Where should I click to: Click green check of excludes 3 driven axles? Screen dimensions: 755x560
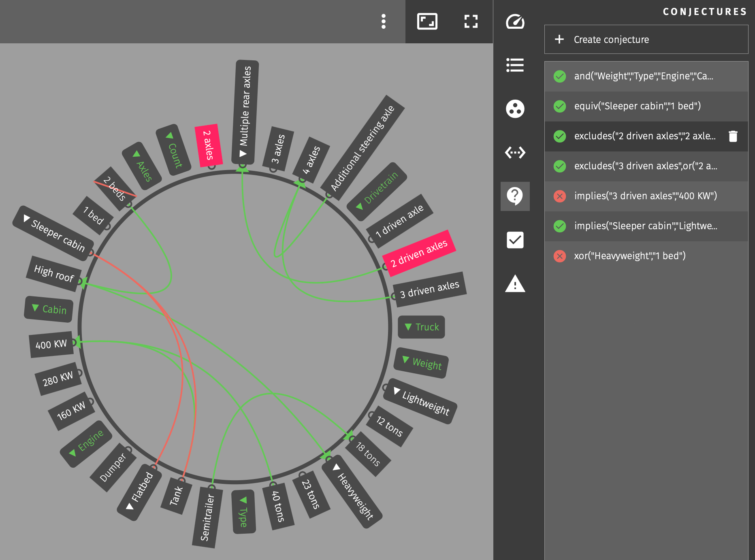click(x=559, y=166)
